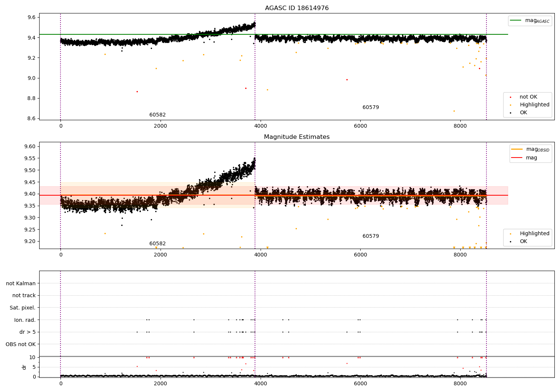
Task: Click the 8.6 y-tick of the top plot
Action: (31, 119)
